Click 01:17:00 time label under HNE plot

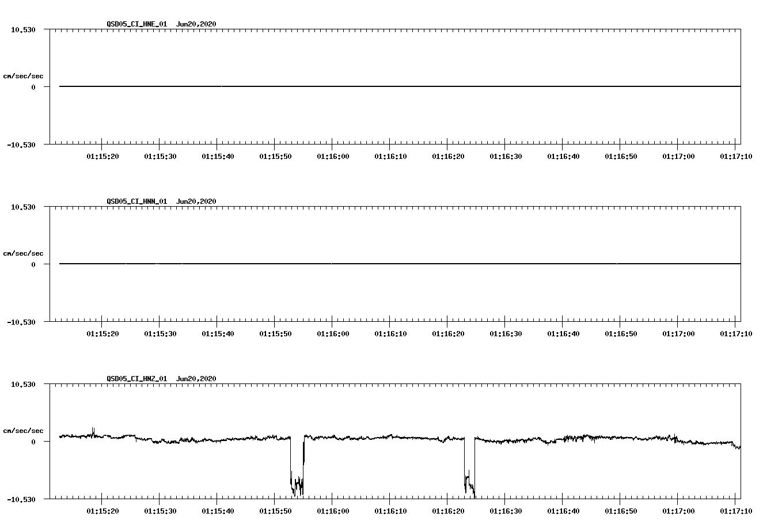click(x=678, y=156)
